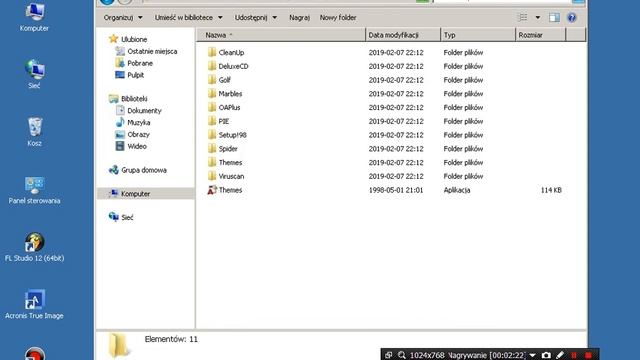Click the recorder window-mode icon
640x360 pixels.
pos(389,355)
